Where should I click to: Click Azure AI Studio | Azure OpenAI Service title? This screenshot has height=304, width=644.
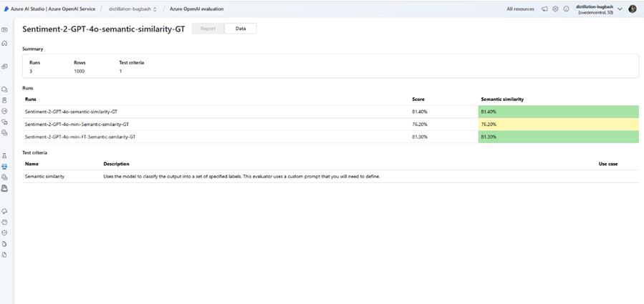[52, 9]
